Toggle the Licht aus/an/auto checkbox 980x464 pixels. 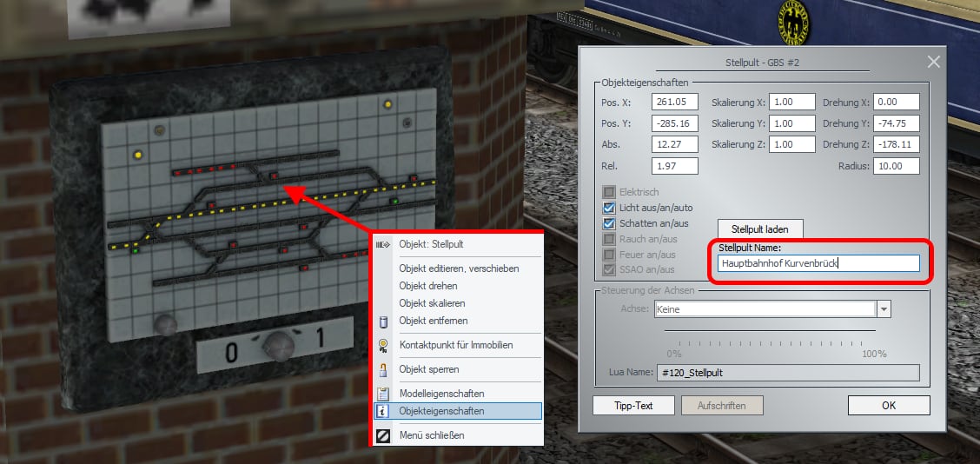pyautogui.click(x=609, y=208)
